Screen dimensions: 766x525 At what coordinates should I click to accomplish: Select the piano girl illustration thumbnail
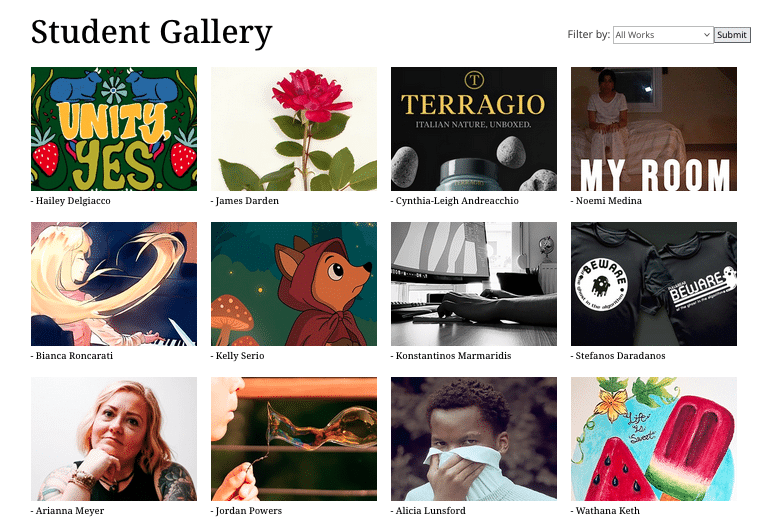click(x=114, y=284)
